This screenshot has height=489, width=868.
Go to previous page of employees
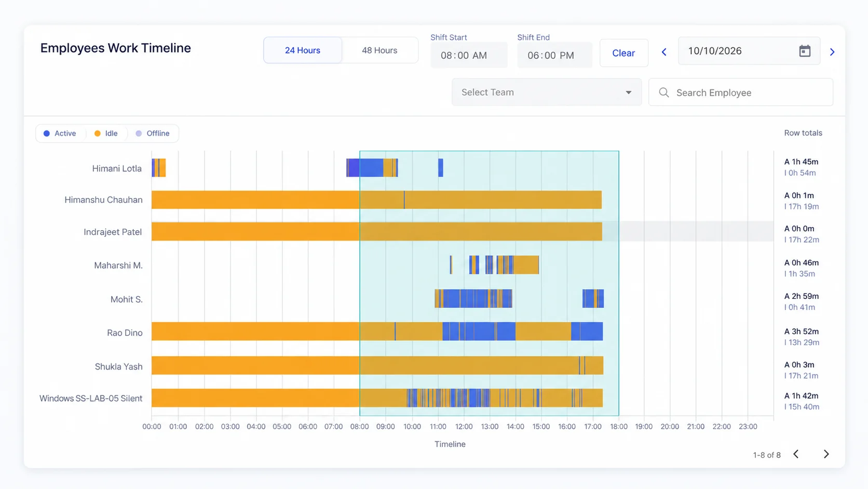click(x=796, y=454)
